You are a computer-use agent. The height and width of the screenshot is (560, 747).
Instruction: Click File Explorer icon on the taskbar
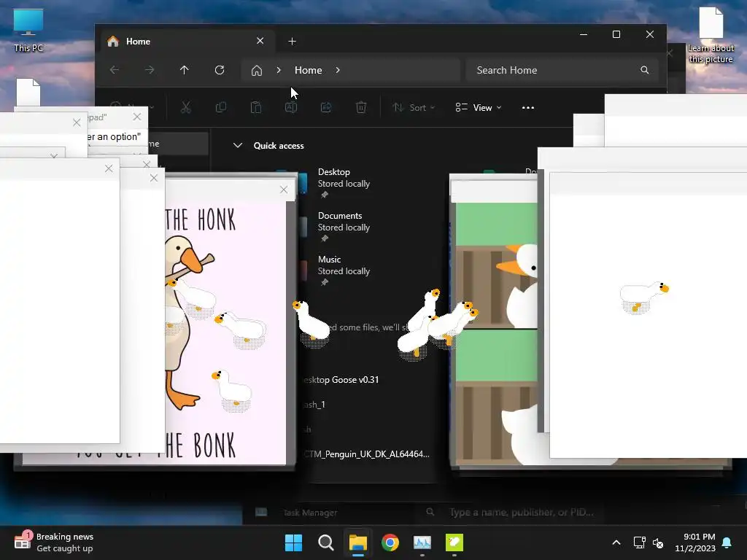pos(357,542)
